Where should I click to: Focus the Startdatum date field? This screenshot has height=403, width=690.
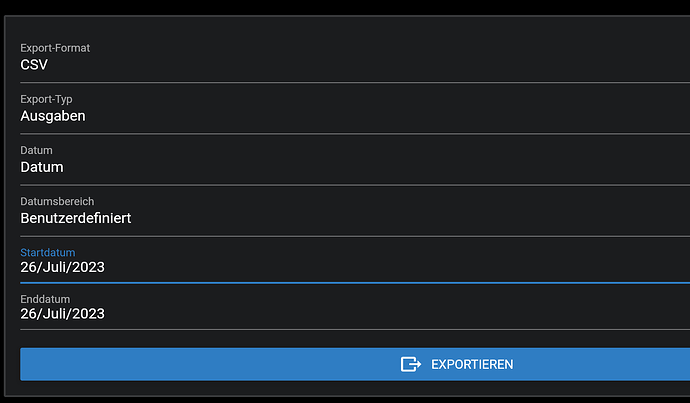click(x=355, y=260)
